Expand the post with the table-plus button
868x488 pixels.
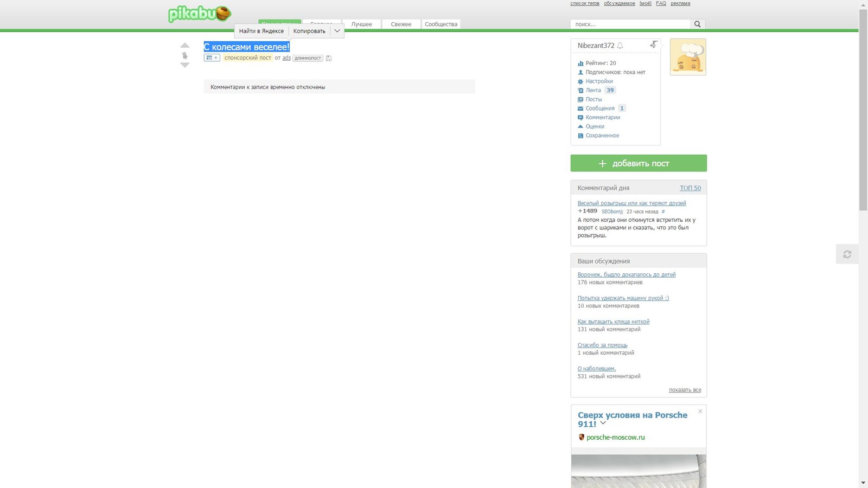tap(212, 58)
